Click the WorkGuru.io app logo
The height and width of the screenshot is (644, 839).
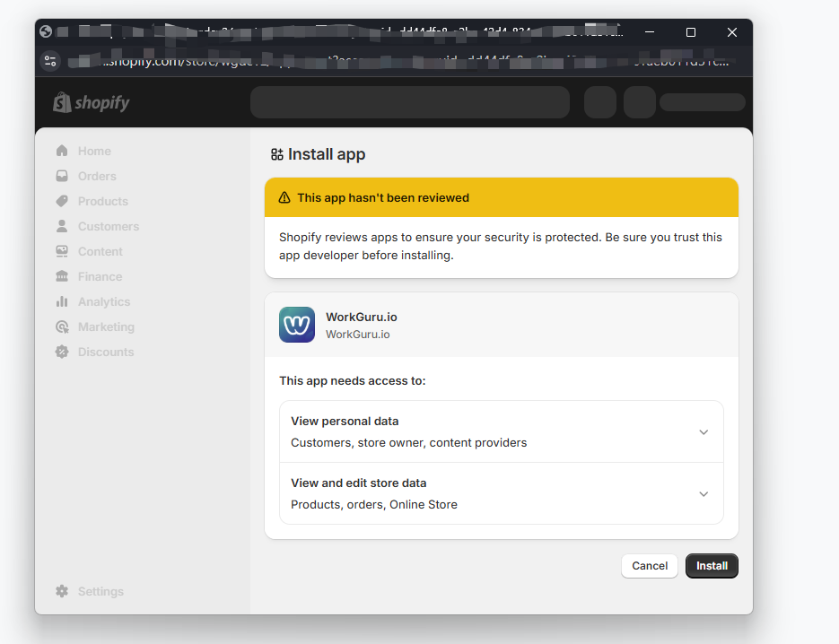pos(297,325)
